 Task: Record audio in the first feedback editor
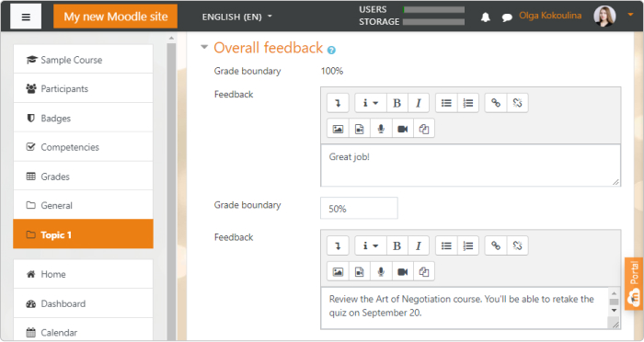[x=381, y=130]
